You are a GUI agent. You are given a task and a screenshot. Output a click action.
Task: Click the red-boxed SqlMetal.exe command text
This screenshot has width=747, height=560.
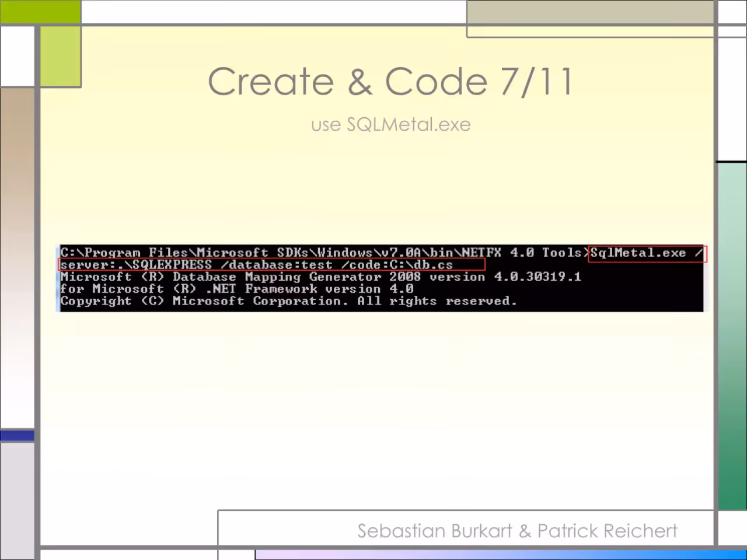[x=647, y=253]
